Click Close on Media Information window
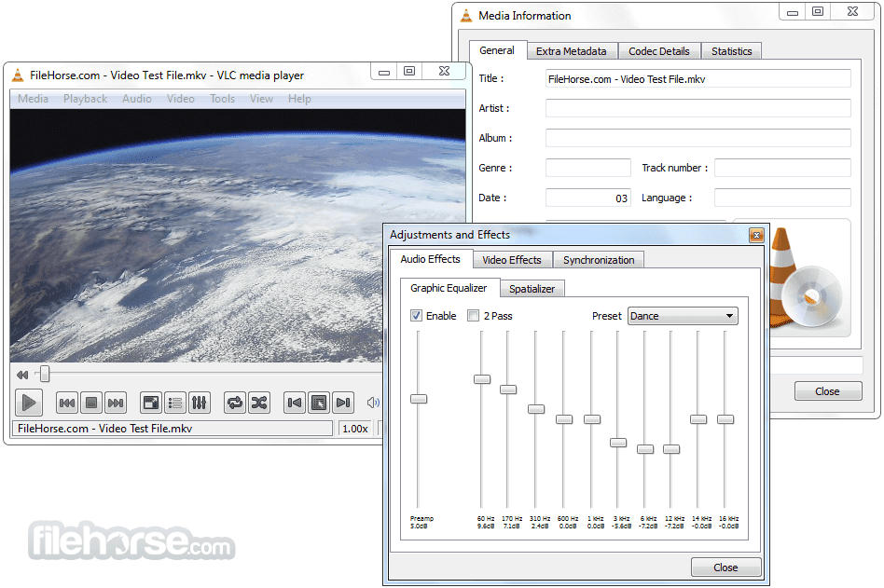Screen dimensions: 884x588 coord(828,390)
